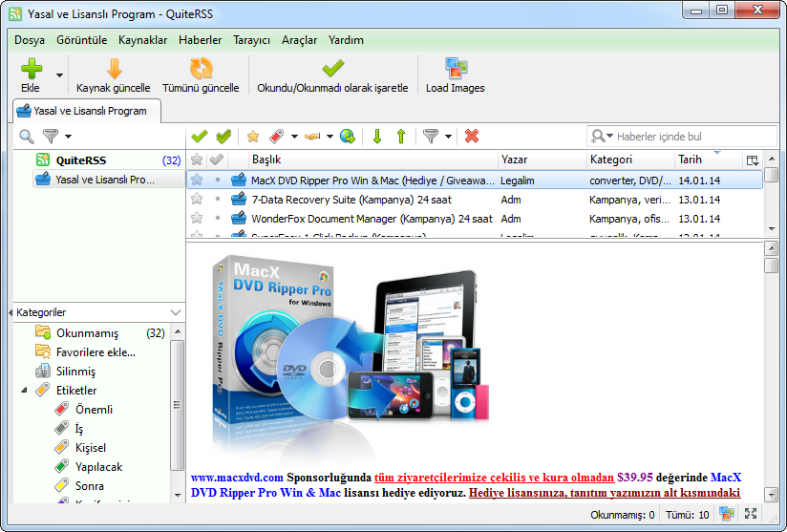Go to next unread news green down arrow
The height and width of the screenshot is (532, 787).
(x=377, y=137)
